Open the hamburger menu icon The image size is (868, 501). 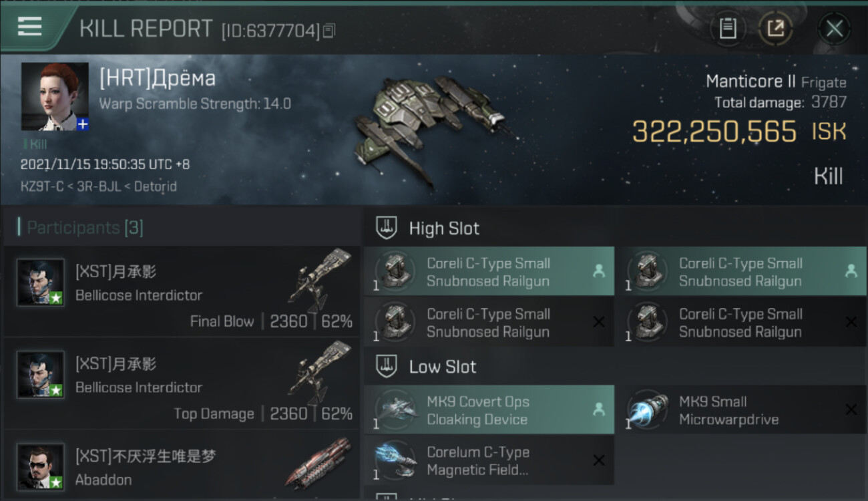point(29,27)
